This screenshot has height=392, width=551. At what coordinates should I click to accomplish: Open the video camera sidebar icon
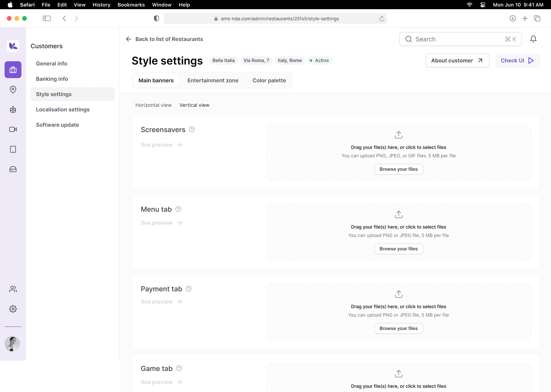(x=13, y=129)
